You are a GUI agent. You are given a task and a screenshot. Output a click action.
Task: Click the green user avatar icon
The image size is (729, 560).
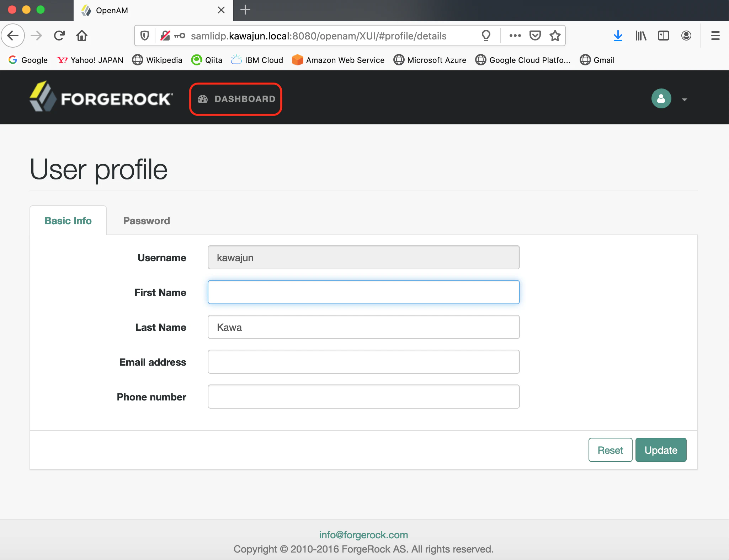click(x=661, y=98)
